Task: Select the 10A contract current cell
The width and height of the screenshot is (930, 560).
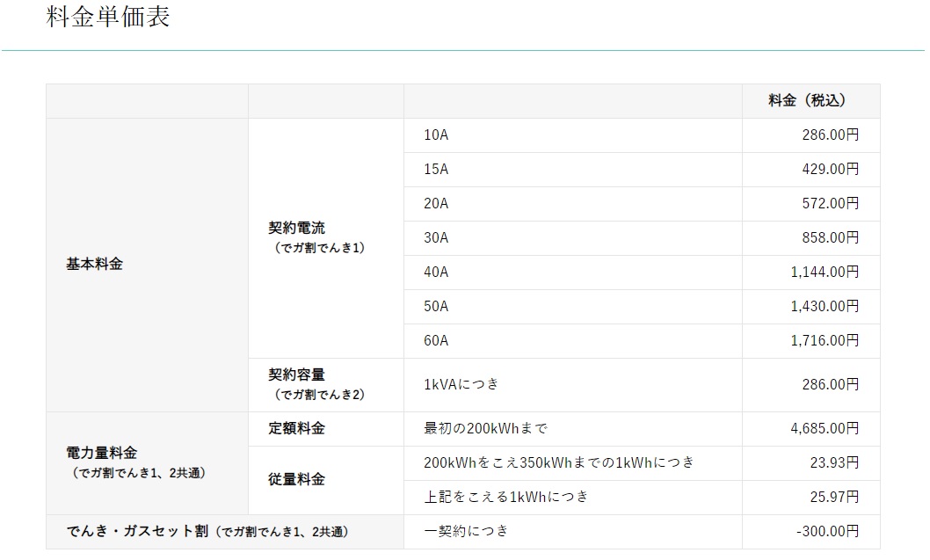Action: point(437,135)
